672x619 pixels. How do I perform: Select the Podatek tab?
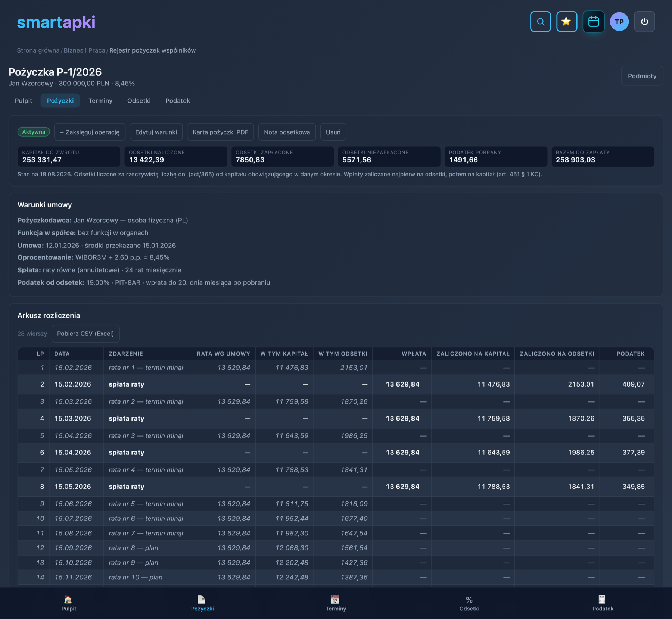178,101
